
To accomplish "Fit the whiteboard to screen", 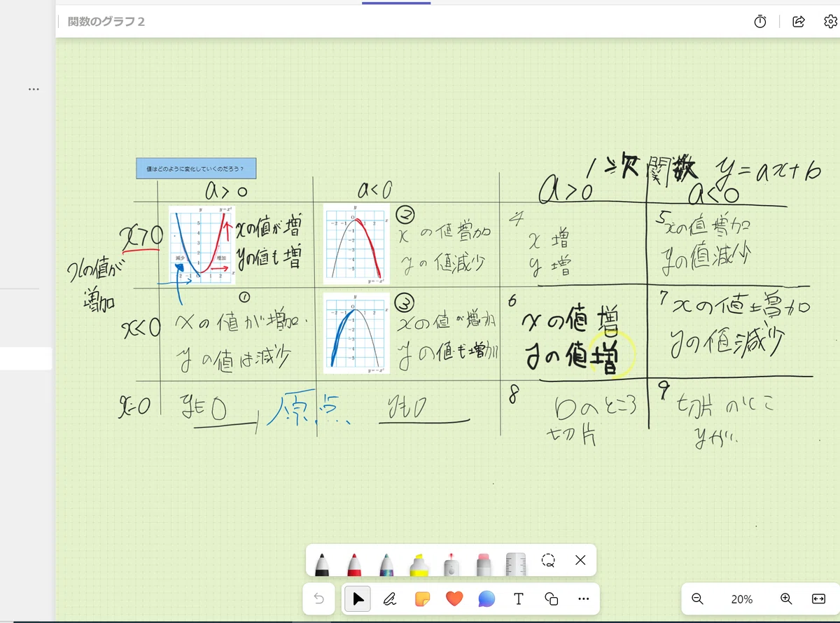I will point(818,598).
